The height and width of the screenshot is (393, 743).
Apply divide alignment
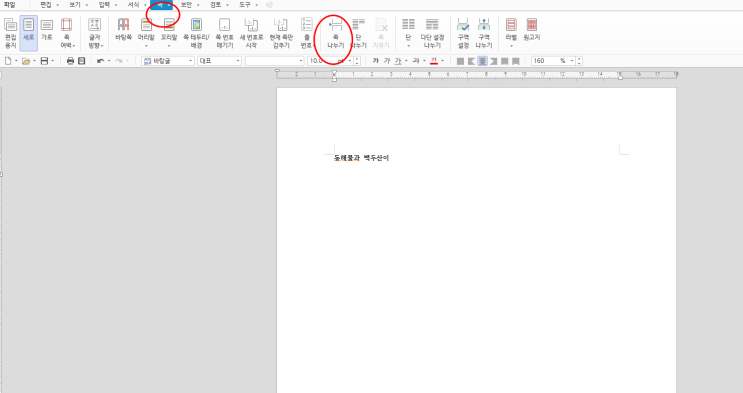click(x=516, y=61)
